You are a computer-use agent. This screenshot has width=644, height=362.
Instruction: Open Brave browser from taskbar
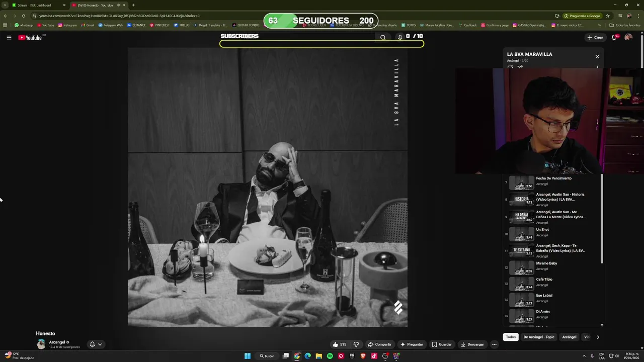pos(363,356)
